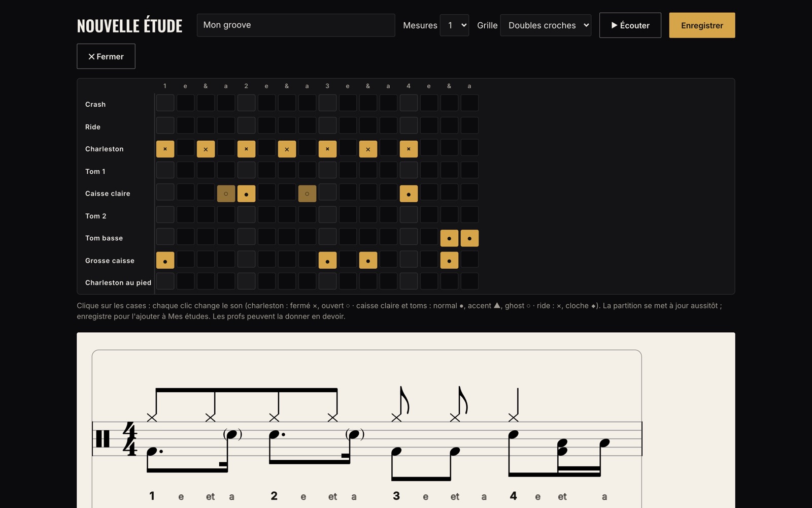The image size is (812, 508).
Task: Toggle the Charleston cell on the '&' of beat 1
Action: click(x=206, y=149)
